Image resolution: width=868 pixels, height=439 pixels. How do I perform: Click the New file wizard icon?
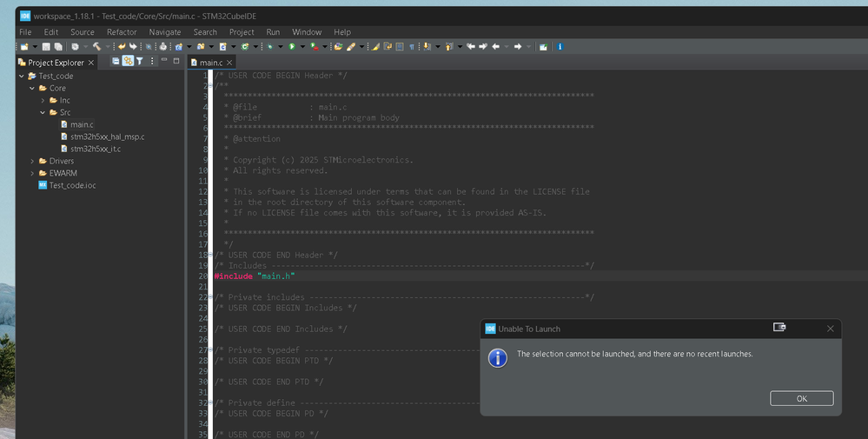(24, 47)
